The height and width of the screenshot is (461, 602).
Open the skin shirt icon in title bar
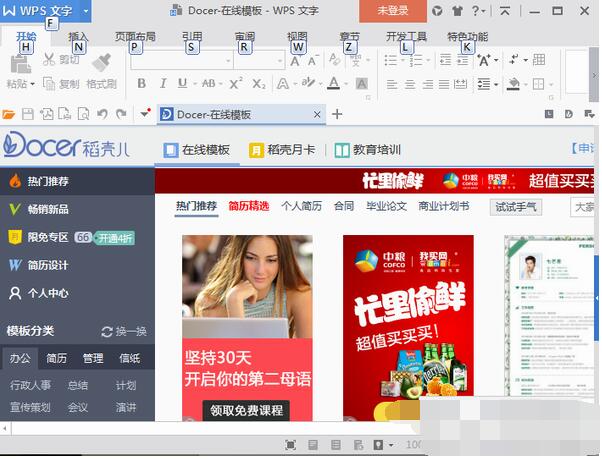[457, 11]
